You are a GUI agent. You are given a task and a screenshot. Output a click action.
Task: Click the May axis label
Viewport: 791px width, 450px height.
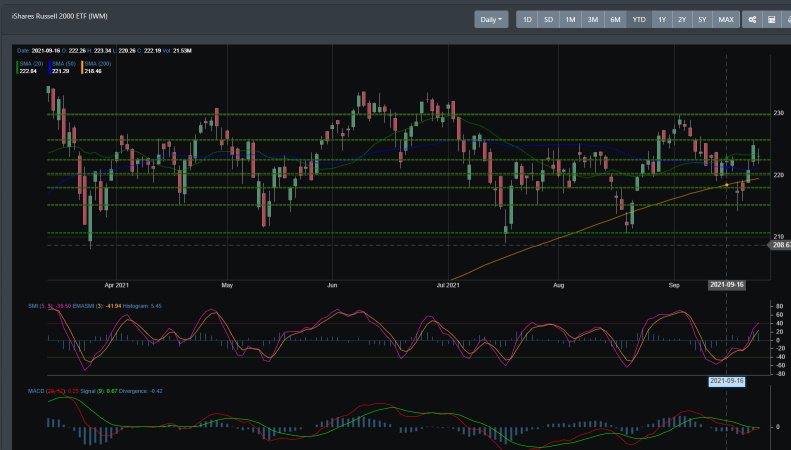(x=227, y=285)
